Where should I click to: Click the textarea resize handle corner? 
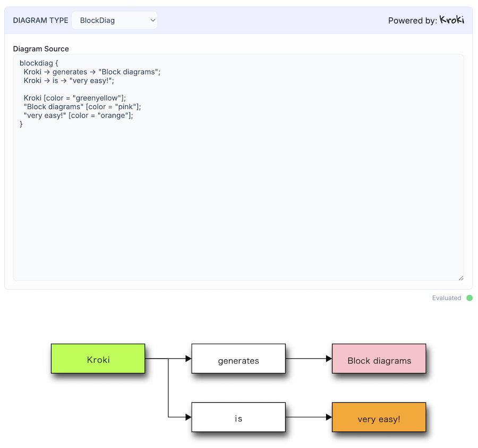(461, 278)
